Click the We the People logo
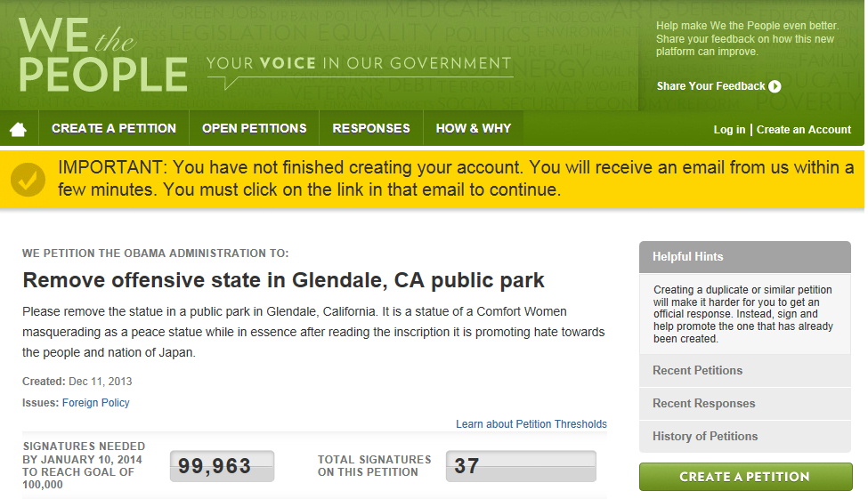This screenshot has width=868, height=499. 103,54
